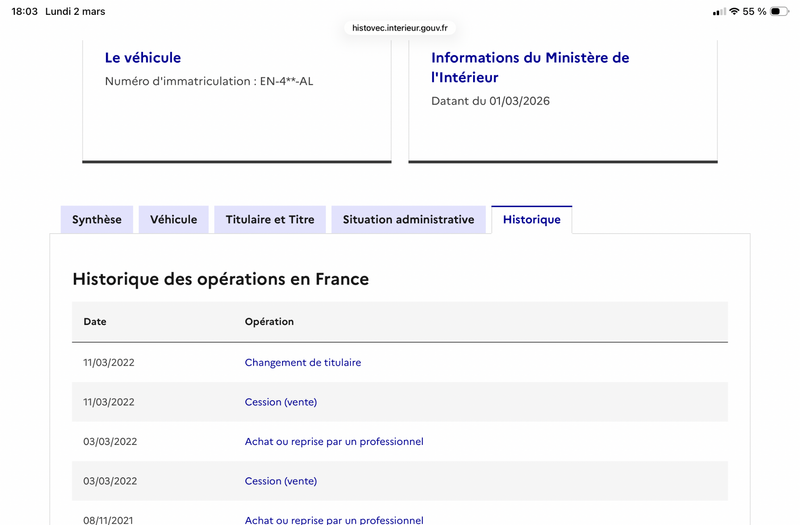
Task: Open the Véhicule tab
Action: 173,220
